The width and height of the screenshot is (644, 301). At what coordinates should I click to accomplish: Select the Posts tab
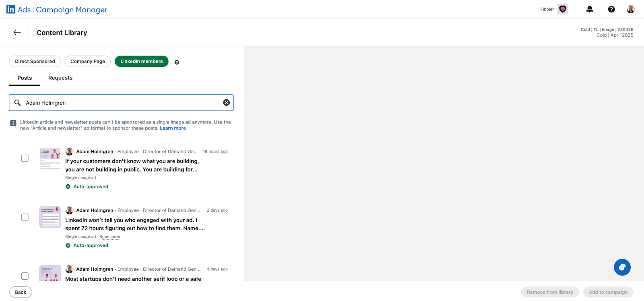pos(25,78)
